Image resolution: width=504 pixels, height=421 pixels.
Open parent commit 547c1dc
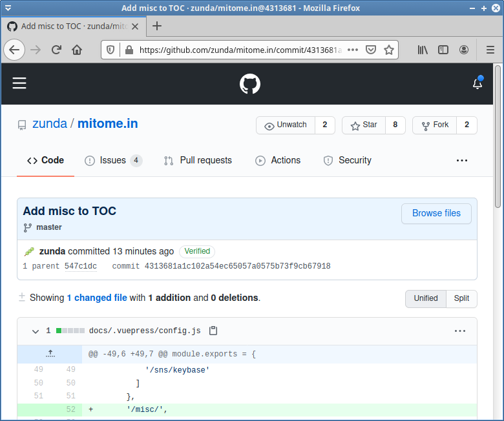tap(81, 266)
